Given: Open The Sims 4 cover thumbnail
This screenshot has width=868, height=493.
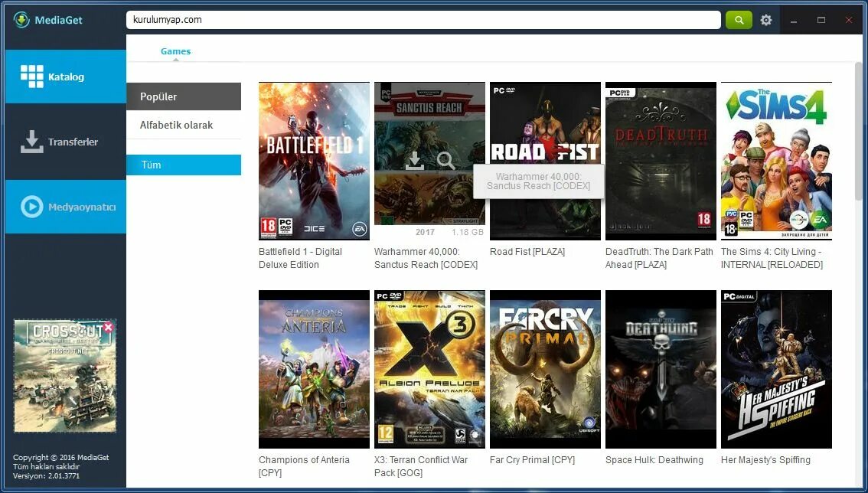Looking at the screenshot, I should [x=776, y=162].
